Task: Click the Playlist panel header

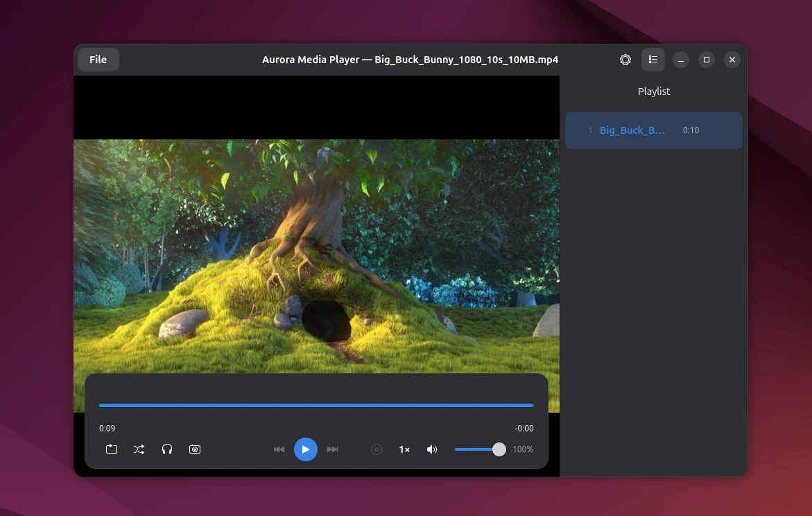Action: (x=654, y=92)
